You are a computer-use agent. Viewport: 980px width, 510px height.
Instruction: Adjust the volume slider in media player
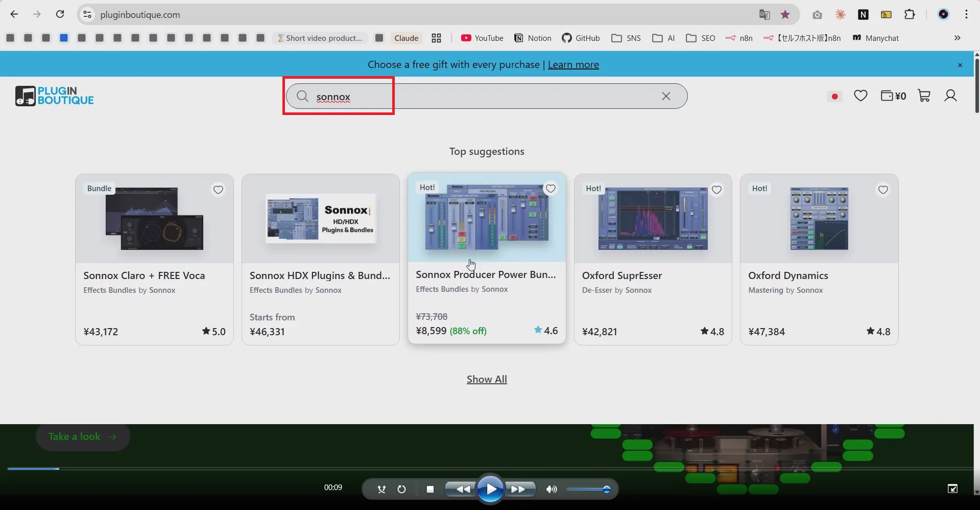(x=589, y=490)
